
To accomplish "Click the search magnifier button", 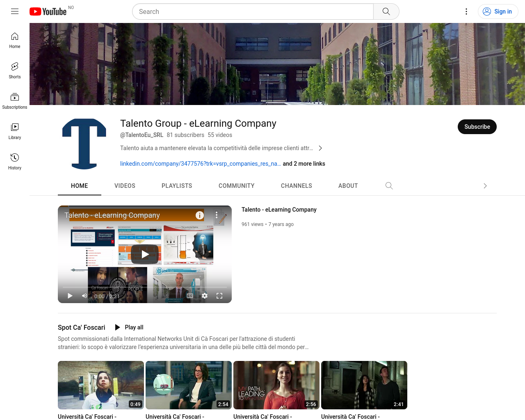I will [386, 11].
